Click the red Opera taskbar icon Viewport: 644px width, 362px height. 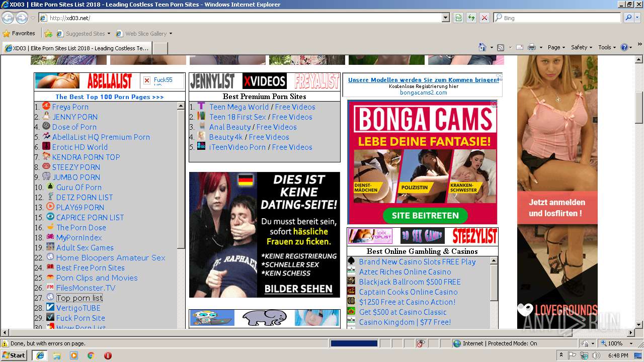pyautogui.click(x=108, y=355)
